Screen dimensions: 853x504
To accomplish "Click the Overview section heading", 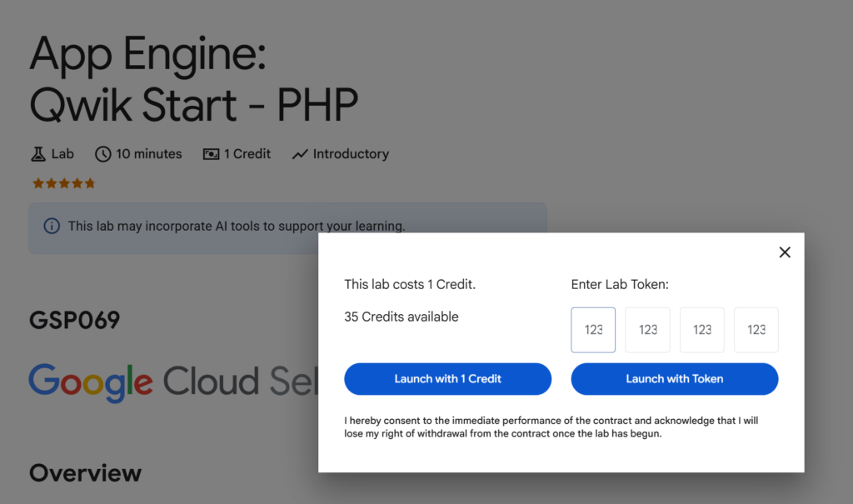I will pyautogui.click(x=85, y=473).
